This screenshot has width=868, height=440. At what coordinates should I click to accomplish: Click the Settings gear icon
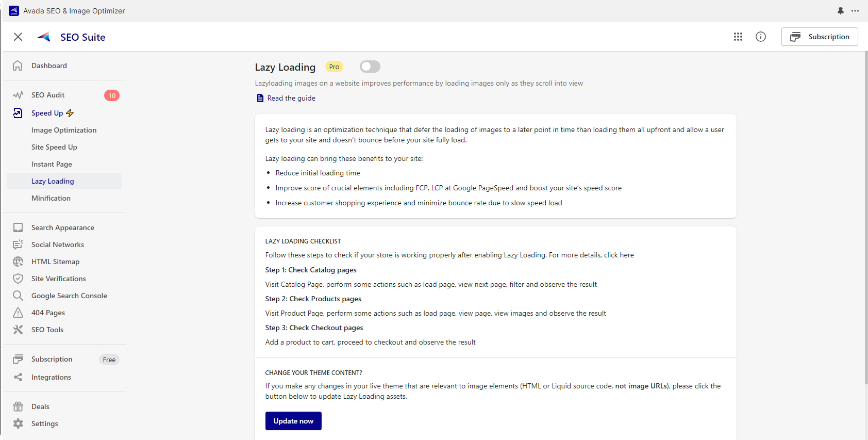pyautogui.click(x=18, y=423)
